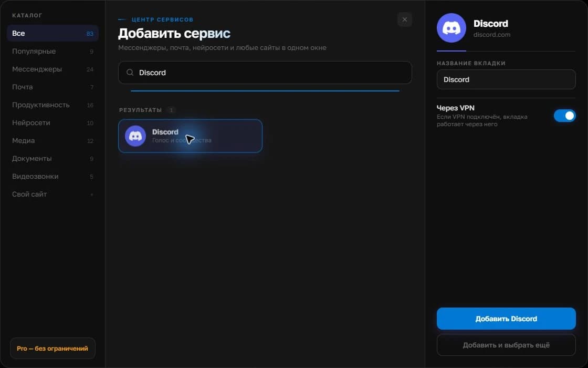Image resolution: width=588 pixels, height=368 pixels.
Task: Open the Видеозвонки category
Action: click(52, 176)
